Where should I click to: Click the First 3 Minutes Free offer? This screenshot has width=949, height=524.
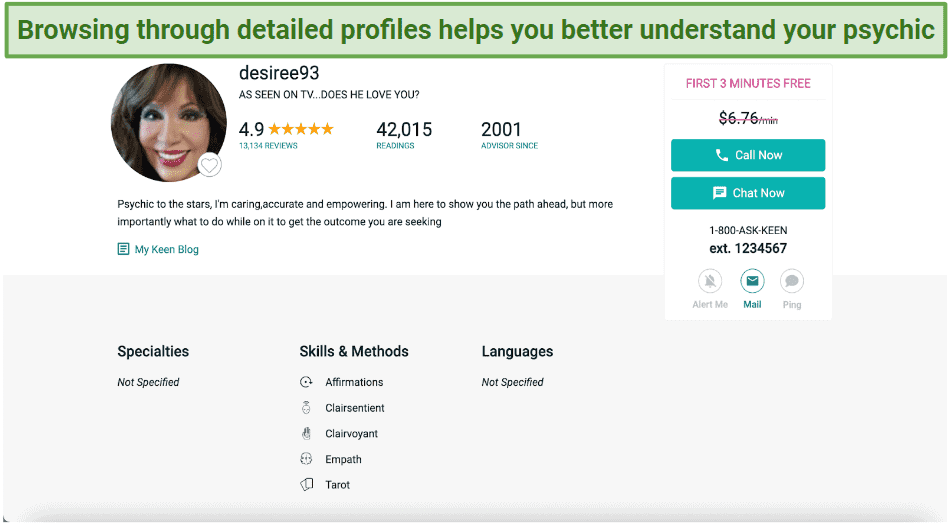pos(748,84)
